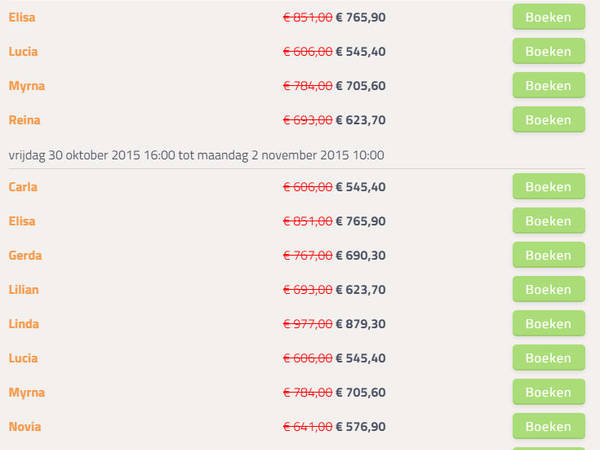Open the Reina accommodation link
This screenshot has width=600, height=450.
click(24, 120)
